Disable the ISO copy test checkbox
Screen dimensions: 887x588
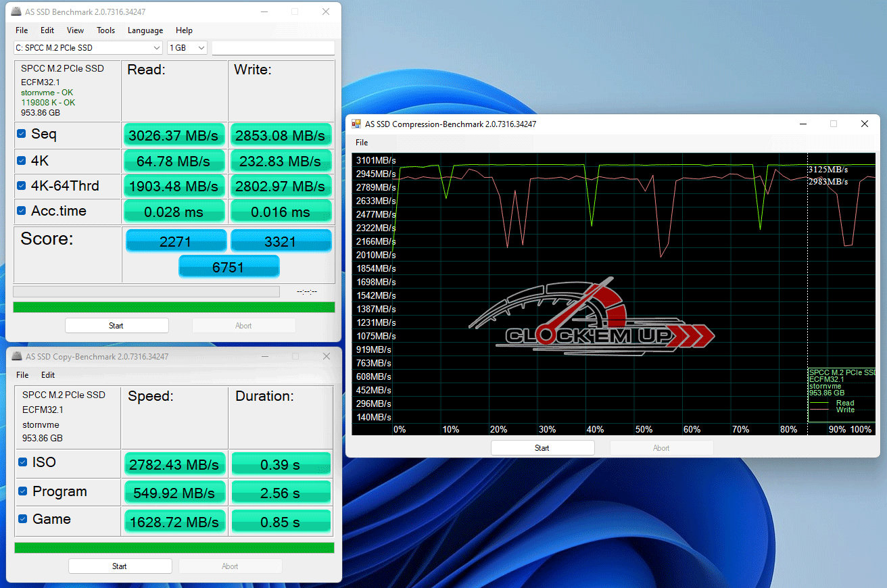tap(23, 463)
